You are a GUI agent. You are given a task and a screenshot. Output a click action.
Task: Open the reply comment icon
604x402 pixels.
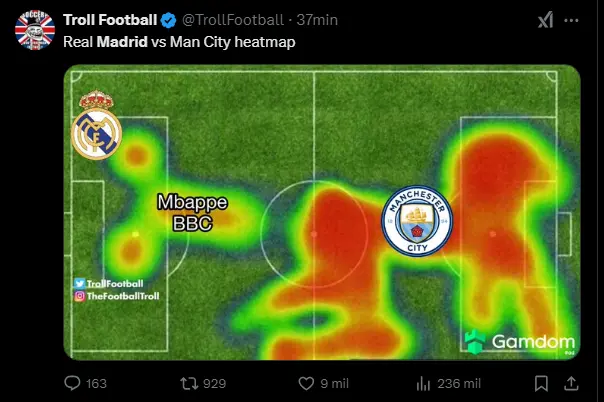72,383
